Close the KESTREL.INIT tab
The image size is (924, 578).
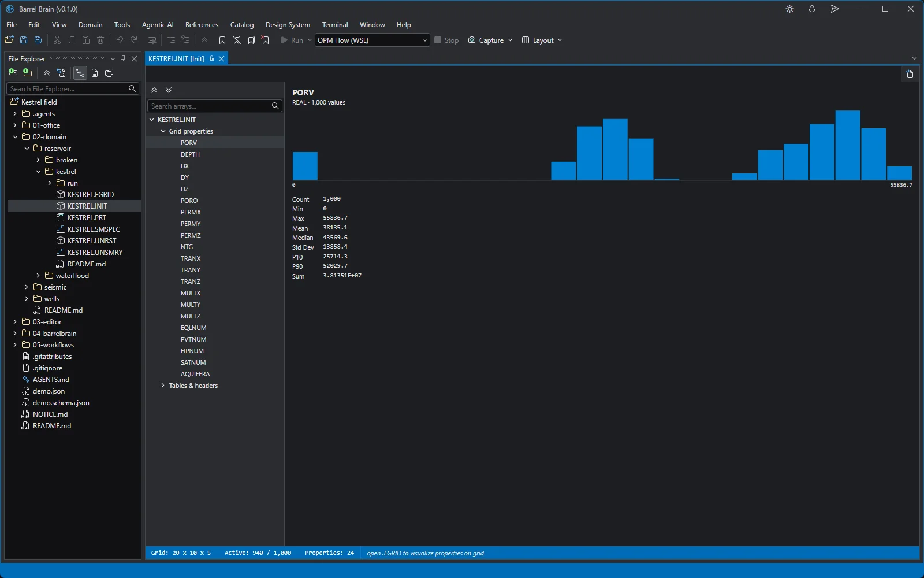click(221, 58)
